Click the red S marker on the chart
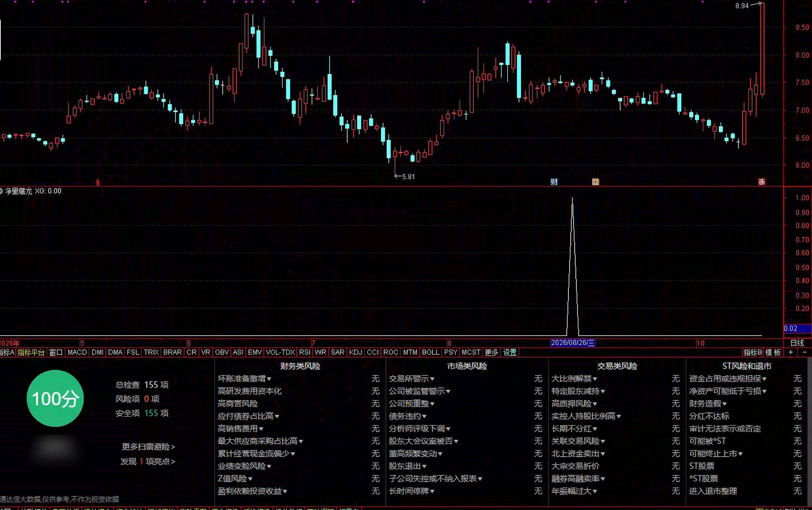The width and height of the screenshot is (812, 510). [x=98, y=182]
